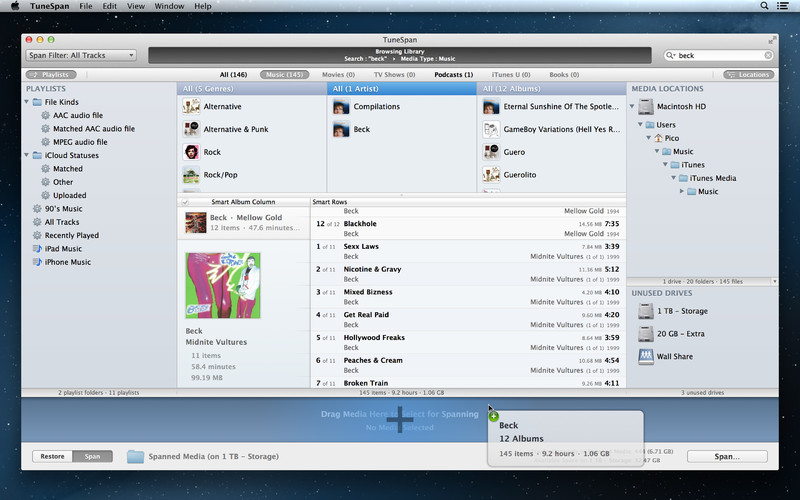This screenshot has height=500, width=800.
Task: Click the GameBoy Variations album icon
Action: click(x=491, y=129)
